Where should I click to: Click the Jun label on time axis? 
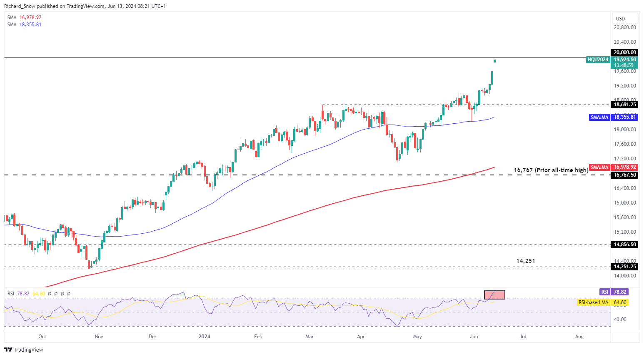pyautogui.click(x=474, y=337)
